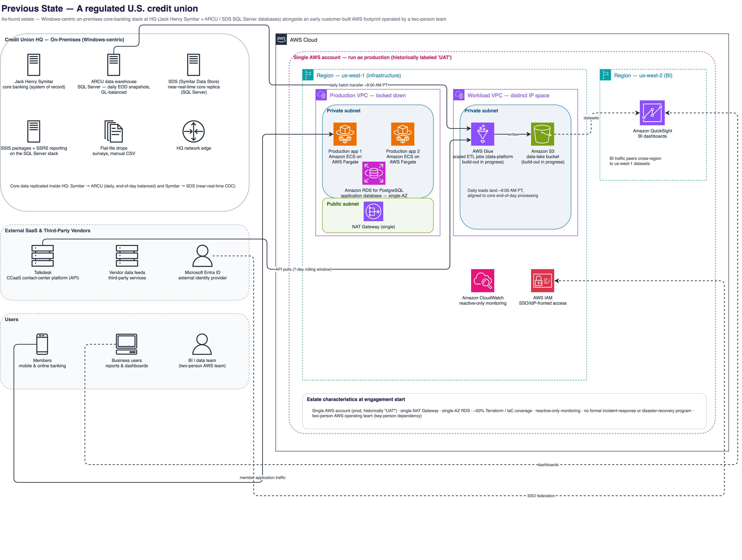Select the Production app 2 ECS Fargate icon

coord(403,134)
